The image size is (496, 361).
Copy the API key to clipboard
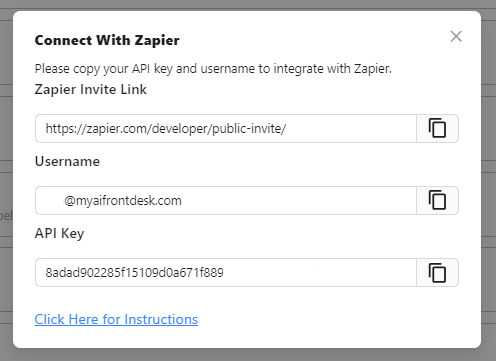(437, 272)
